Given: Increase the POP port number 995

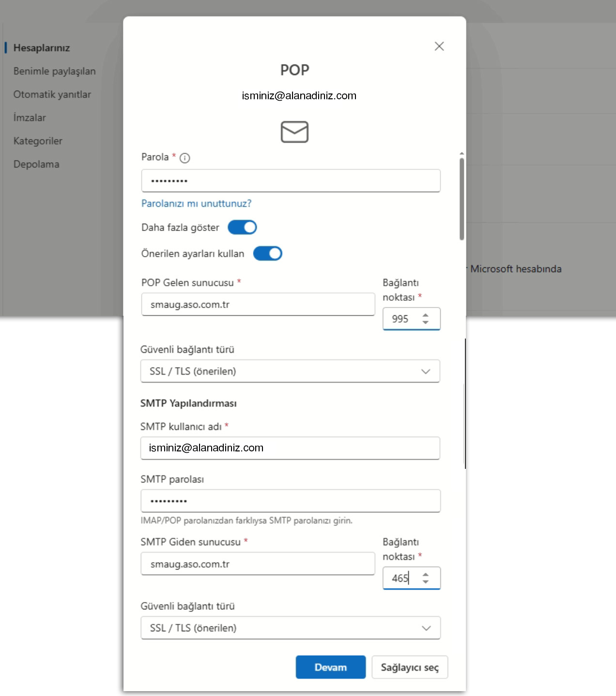Looking at the screenshot, I should tap(425, 315).
